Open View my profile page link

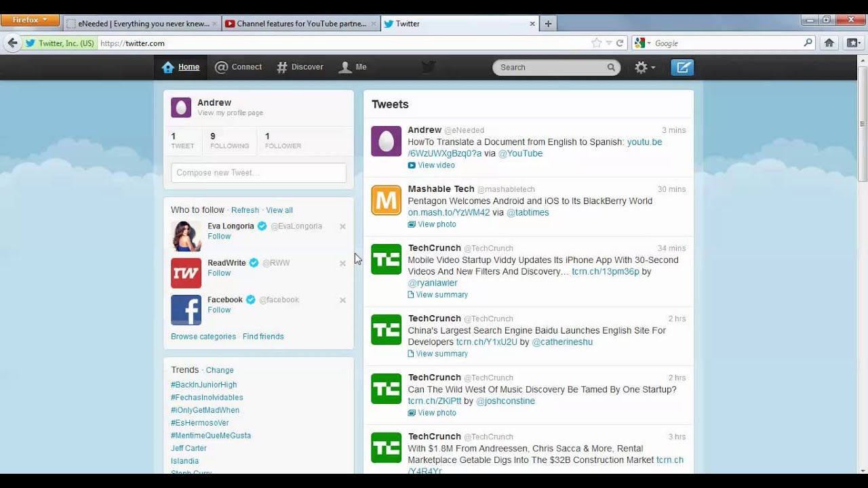click(x=230, y=113)
